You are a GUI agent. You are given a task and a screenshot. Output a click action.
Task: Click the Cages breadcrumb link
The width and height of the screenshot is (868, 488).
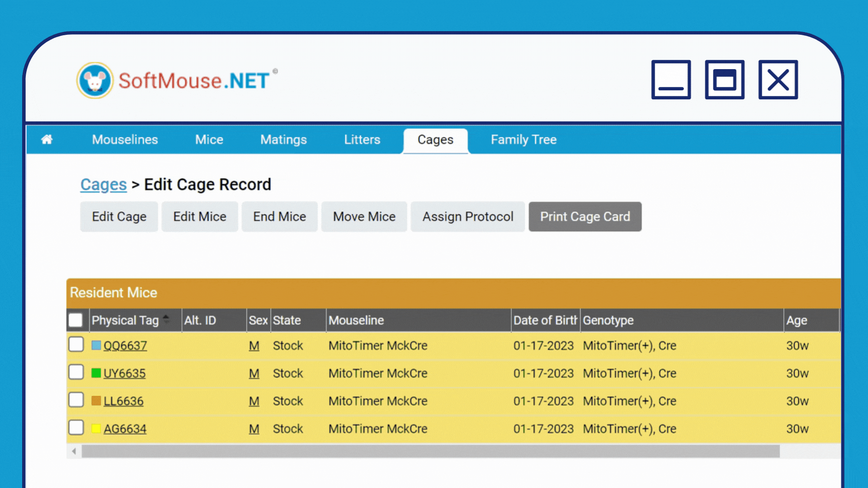pyautogui.click(x=103, y=184)
